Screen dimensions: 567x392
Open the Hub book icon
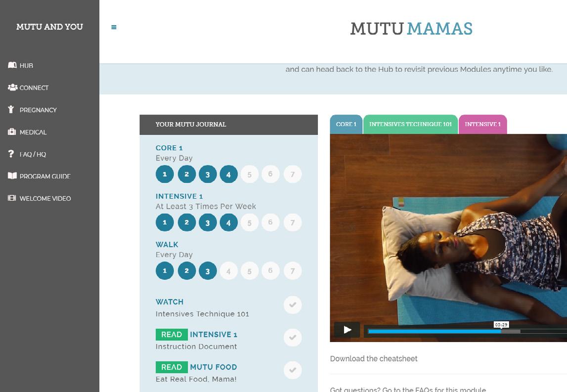tap(12, 65)
